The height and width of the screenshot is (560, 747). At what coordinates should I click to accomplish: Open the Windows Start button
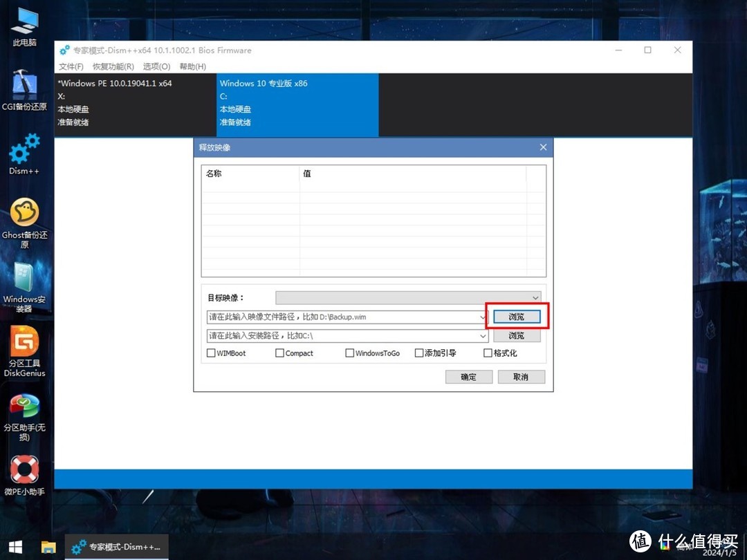pyautogui.click(x=15, y=547)
